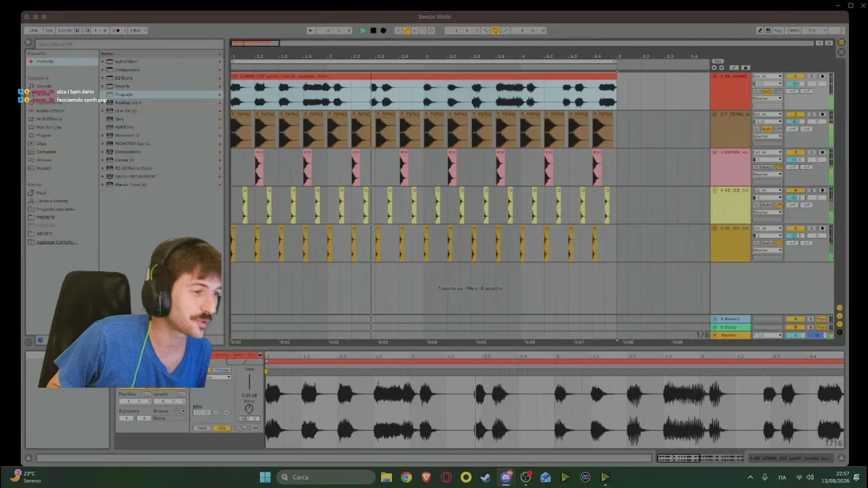Click the browser search field
868x488 pixels.
(129, 43)
